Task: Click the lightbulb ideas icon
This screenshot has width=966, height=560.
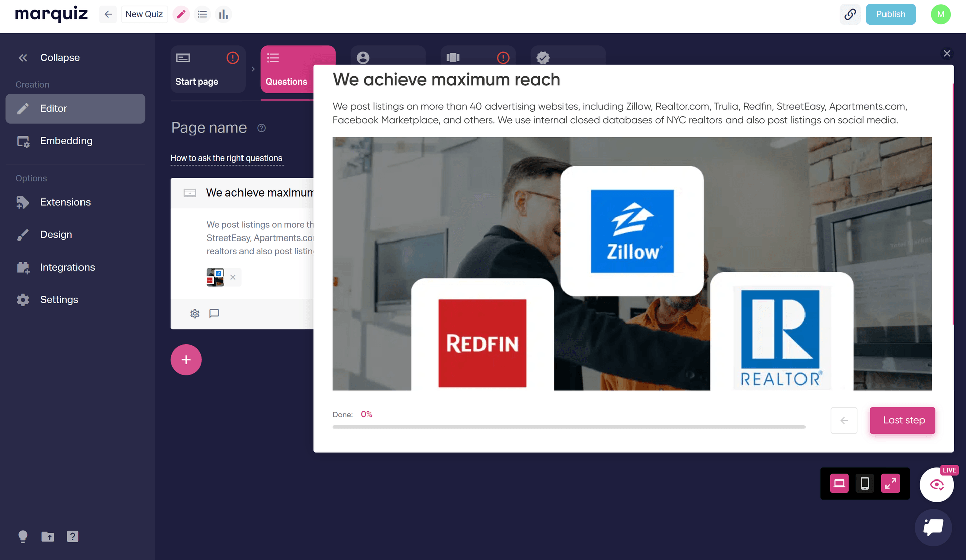Action: pyautogui.click(x=23, y=536)
